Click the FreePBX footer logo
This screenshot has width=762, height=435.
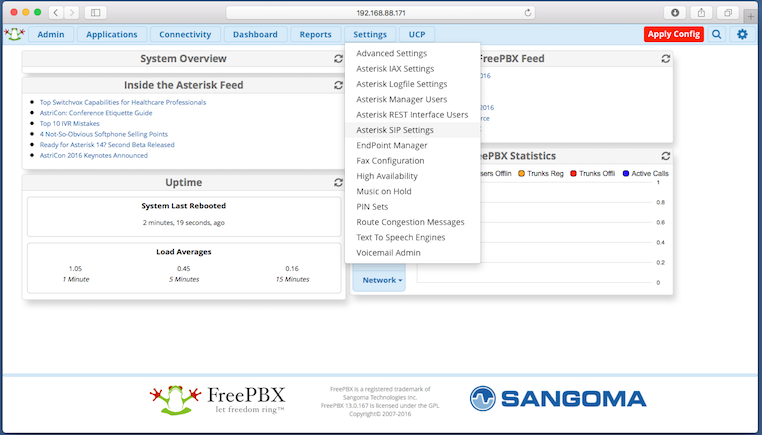[218, 400]
